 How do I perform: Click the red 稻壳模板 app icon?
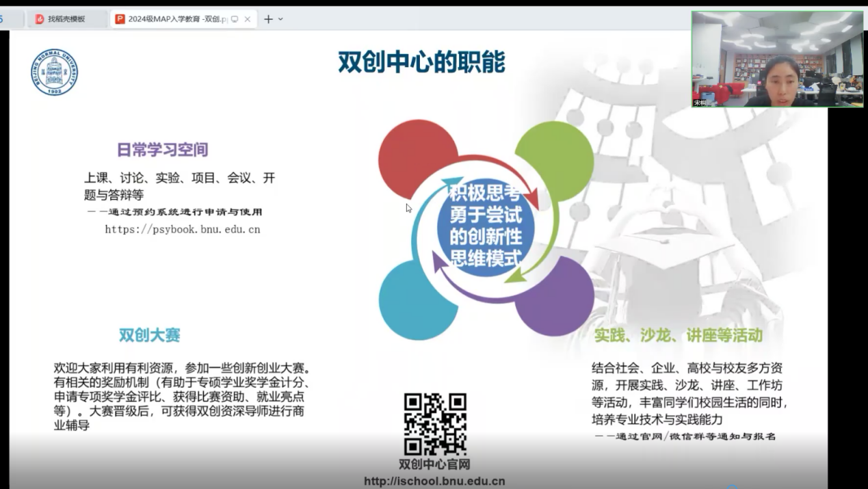click(x=40, y=18)
